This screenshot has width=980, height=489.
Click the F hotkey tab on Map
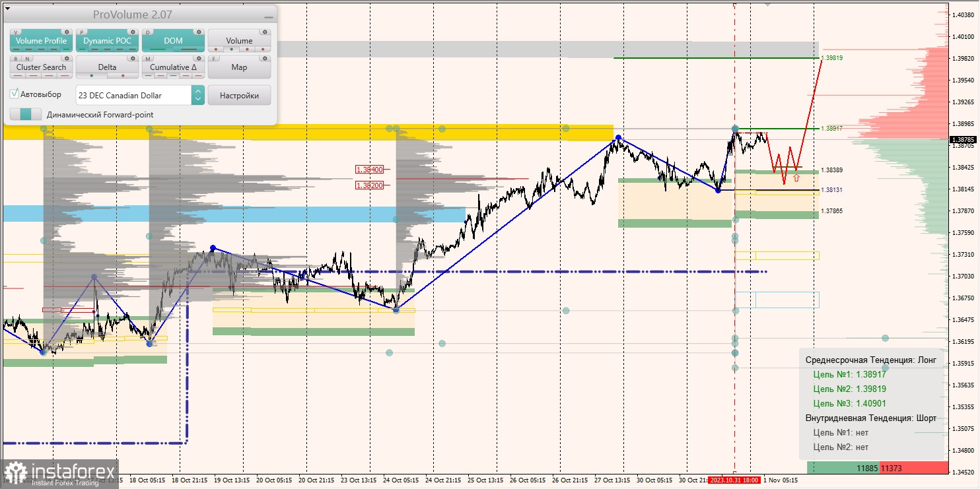tap(214, 59)
